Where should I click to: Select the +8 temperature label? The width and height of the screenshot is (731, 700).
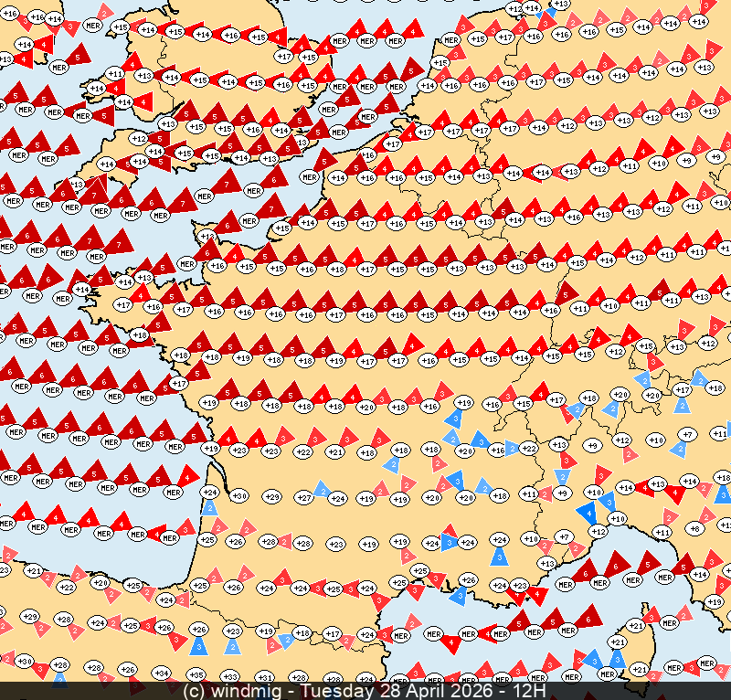click(694, 528)
